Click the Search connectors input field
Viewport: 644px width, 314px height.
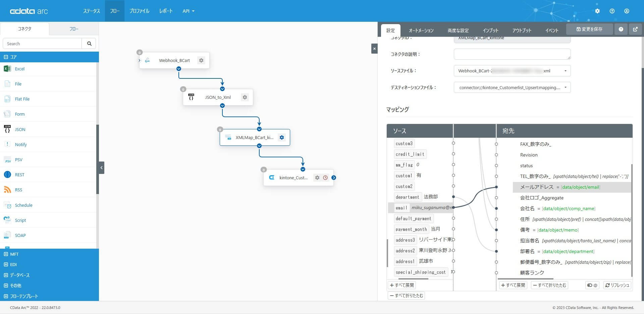pos(42,44)
